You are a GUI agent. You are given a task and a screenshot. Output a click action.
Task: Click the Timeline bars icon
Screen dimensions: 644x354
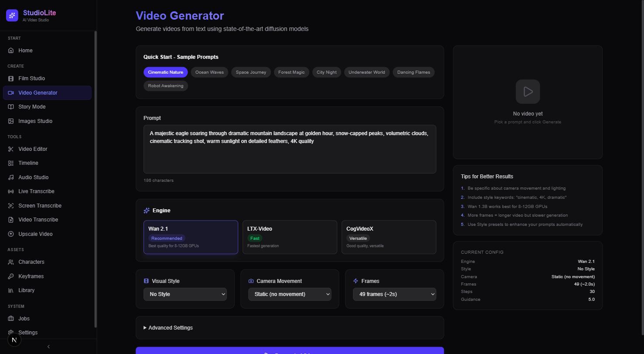click(11, 163)
